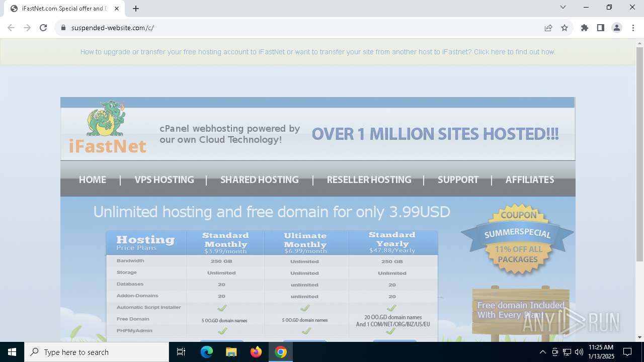Go back to the previous page
The image size is (644, 362).
point(11,28)
